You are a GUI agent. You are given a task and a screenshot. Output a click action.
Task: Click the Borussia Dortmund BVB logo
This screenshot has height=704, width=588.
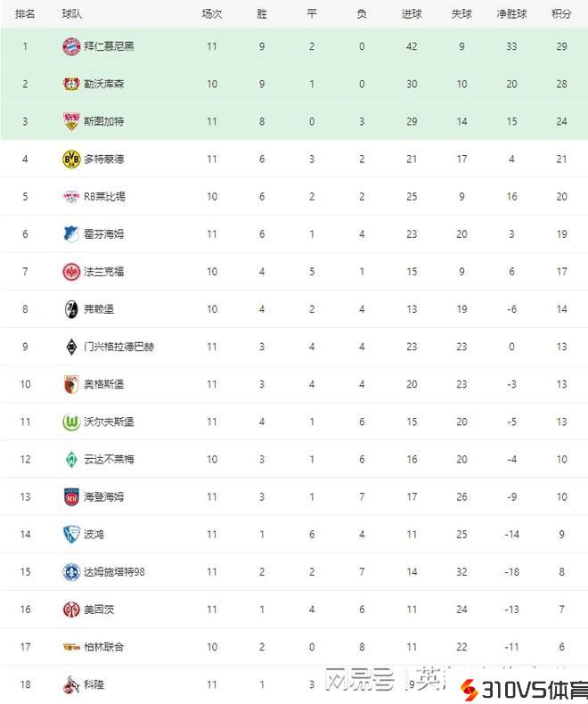(x=71, y=159)
